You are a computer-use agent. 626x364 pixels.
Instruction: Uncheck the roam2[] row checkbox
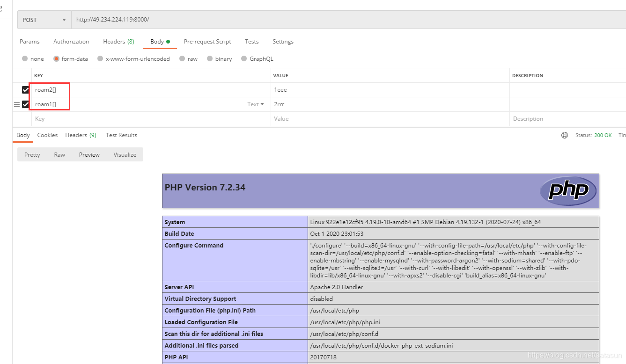[x=26, y=90]
